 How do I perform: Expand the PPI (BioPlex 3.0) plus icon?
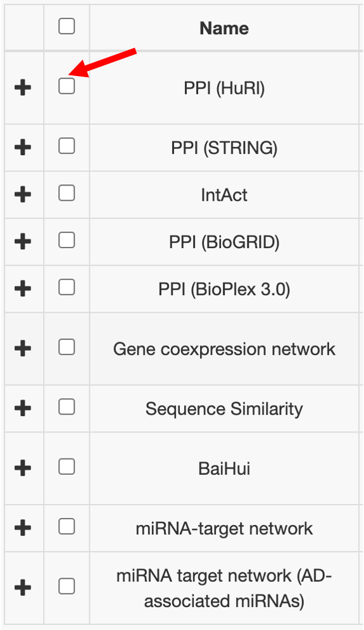tap(23, 289)
